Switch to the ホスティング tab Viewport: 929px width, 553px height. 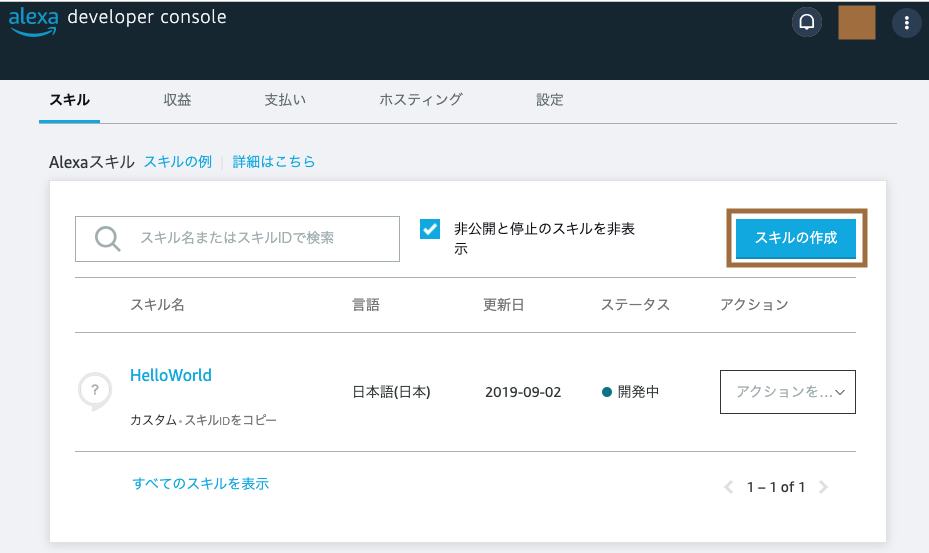[421, 100]
